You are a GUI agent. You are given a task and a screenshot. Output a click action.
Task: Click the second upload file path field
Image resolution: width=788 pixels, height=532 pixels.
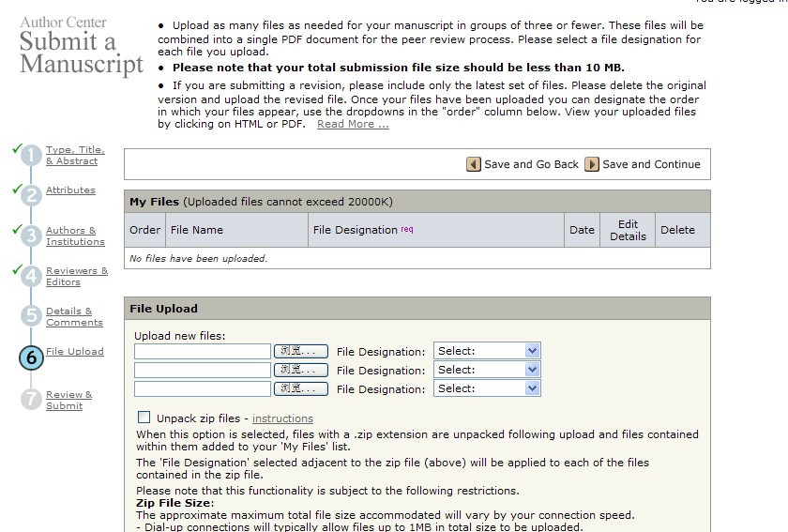(x=203, y=370)
